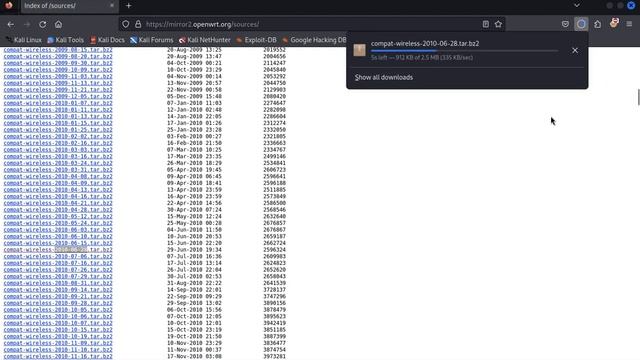Screen dimensions: 640x360
Task: Click the date '19-Oct-2010 21:50'
Action: tap(194, 336)
